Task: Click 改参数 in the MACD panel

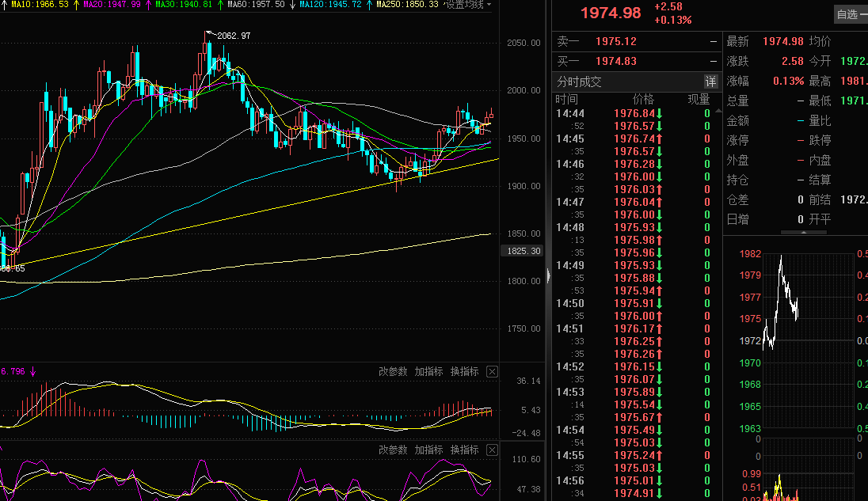Action: pyautogui.click(x=393, y=371)
